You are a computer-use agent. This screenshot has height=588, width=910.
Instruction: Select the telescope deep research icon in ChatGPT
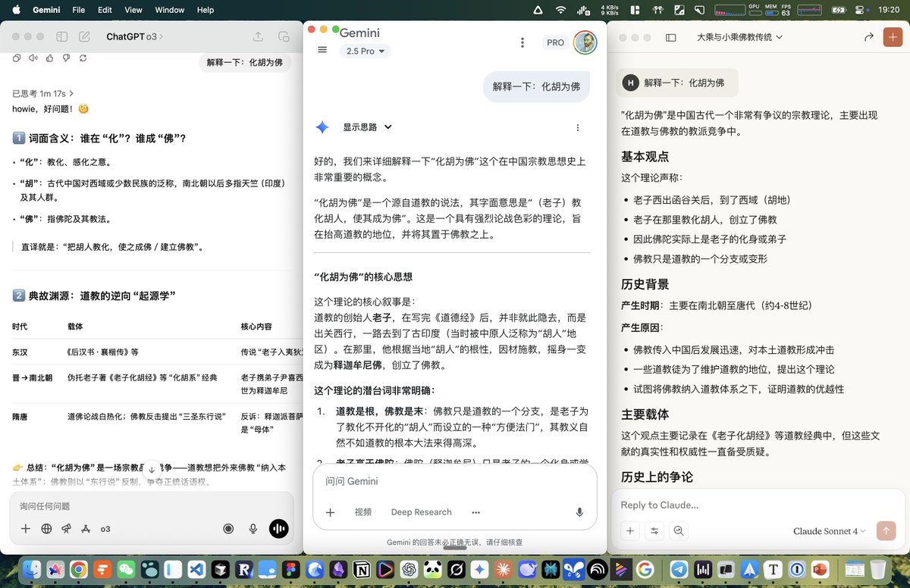66,529
